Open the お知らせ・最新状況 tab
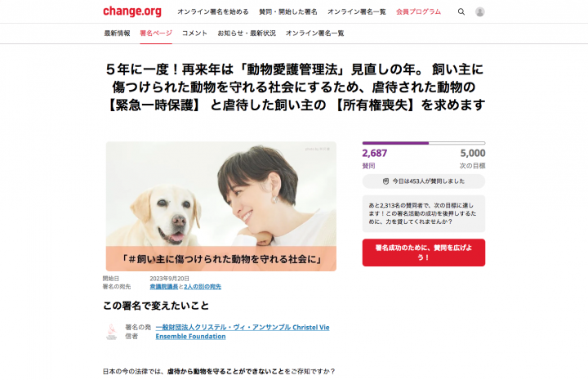Image resolution: width=588 pixels, height=380 pixels. [247, 33]
